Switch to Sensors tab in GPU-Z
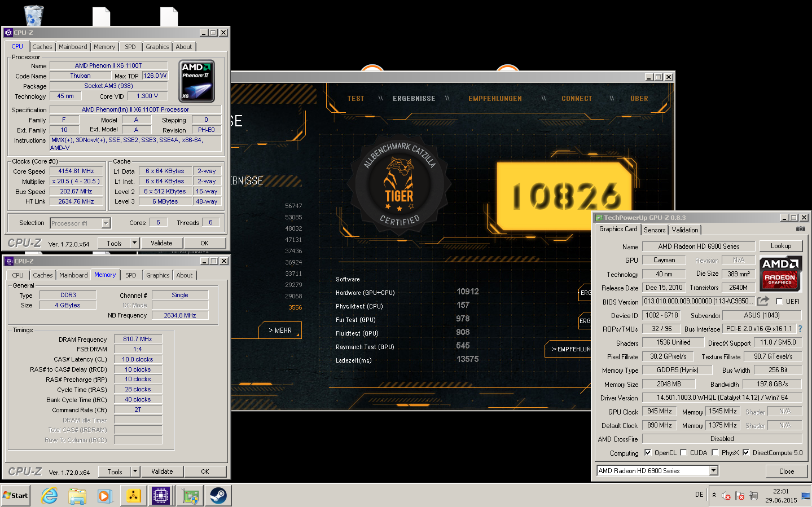The height and width of the screenshot is (507, 812). (655, 230)
